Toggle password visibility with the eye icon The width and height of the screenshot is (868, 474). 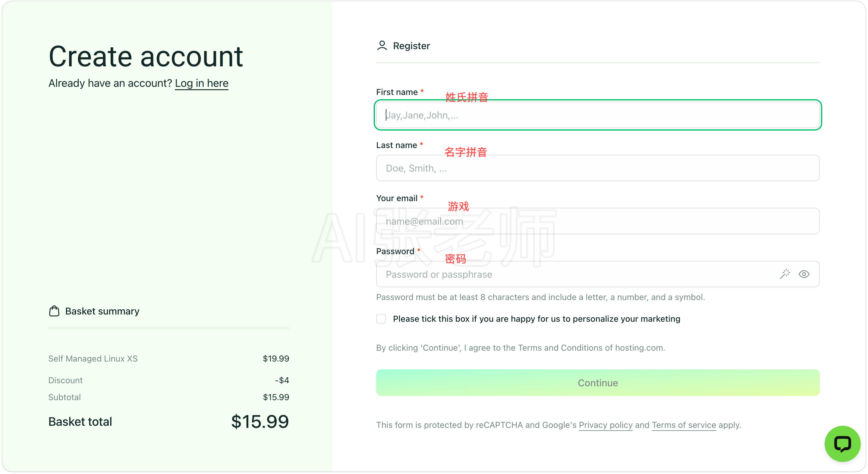coord(804,274)
